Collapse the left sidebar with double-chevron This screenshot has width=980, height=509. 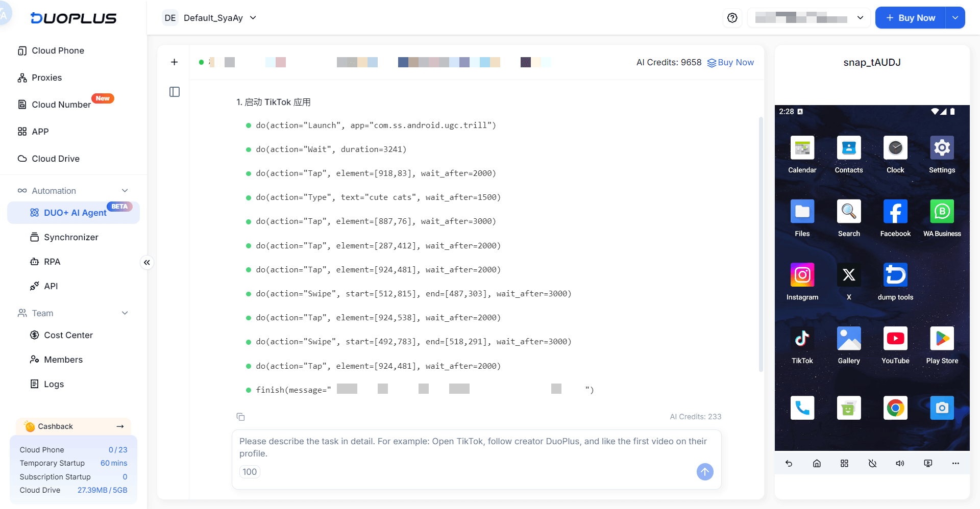pyautogui.click(x=147, y=263)
